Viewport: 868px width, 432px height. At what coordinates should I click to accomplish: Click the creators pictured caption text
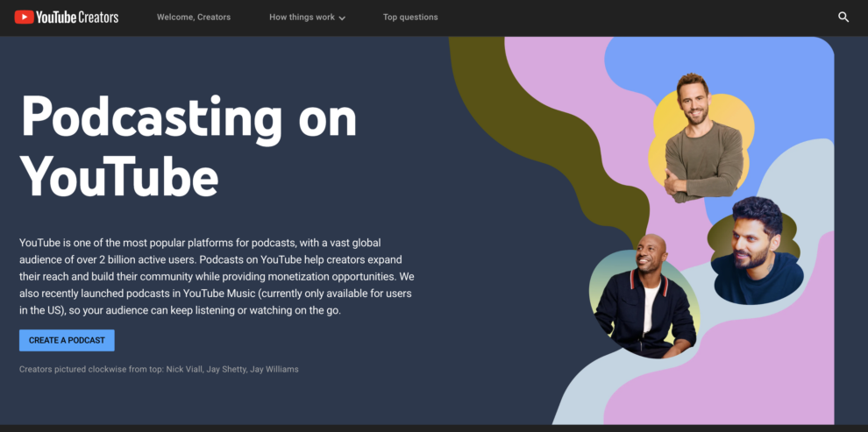click(x=159, y=369)
